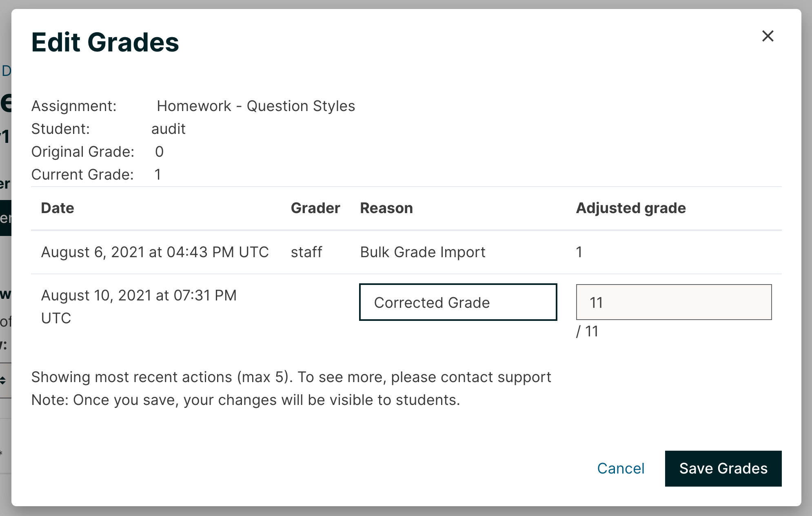Select the assignment name Homework - Question Styles
812x516 pixels.
click(x=256, y=106)
